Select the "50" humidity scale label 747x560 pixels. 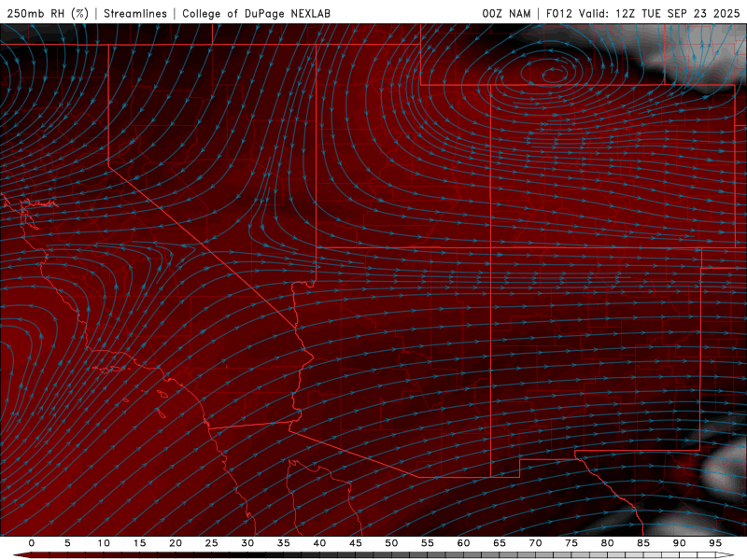click(x=391, y=543)
